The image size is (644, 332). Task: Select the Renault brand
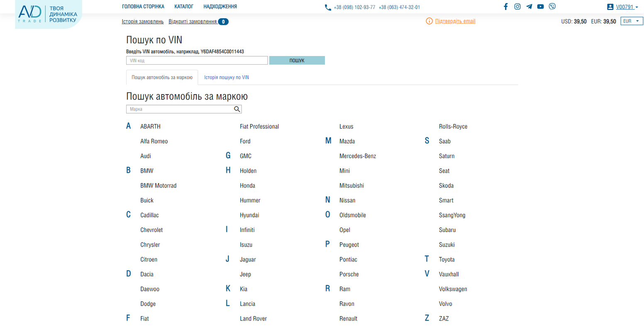click(x=348, y=319)
